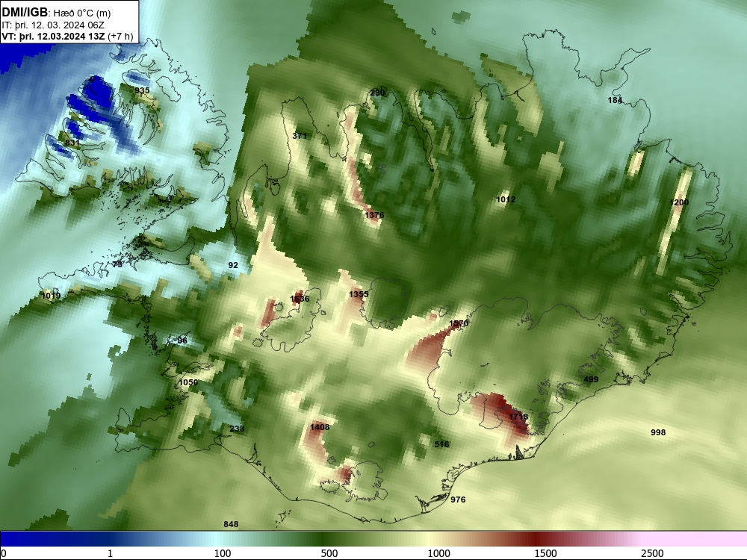Select the 1570 height label

click(459, 323)
